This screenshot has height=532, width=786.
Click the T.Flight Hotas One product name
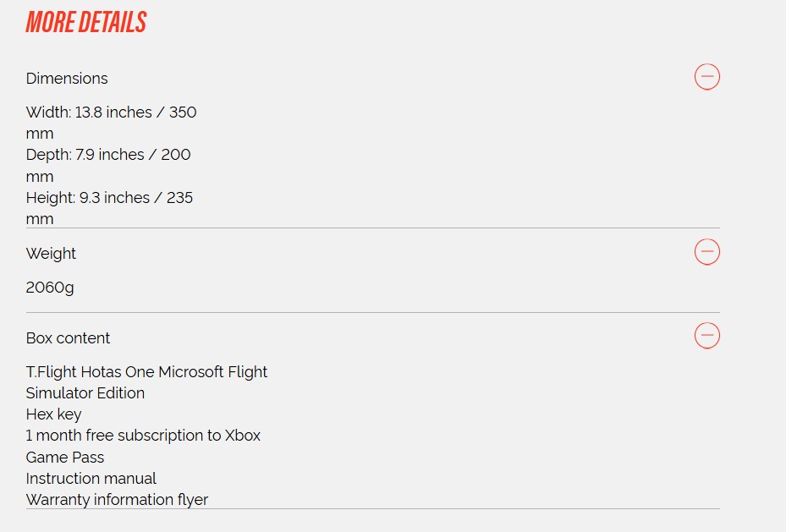146,372
